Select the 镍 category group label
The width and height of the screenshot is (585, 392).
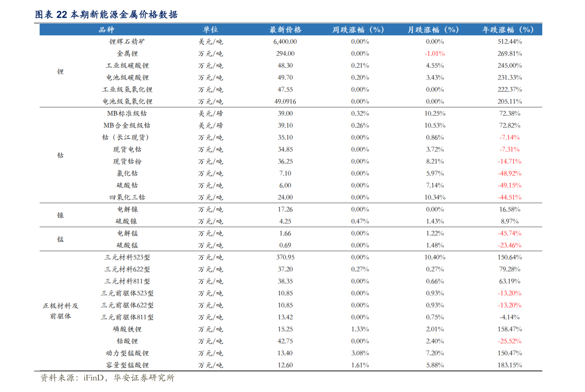tap(60, 215)
